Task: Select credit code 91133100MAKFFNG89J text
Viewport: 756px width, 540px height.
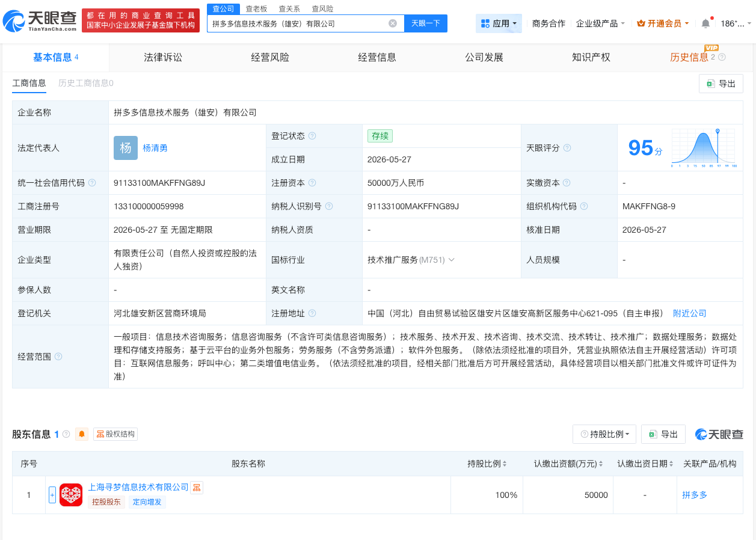Action: point(159,183)
